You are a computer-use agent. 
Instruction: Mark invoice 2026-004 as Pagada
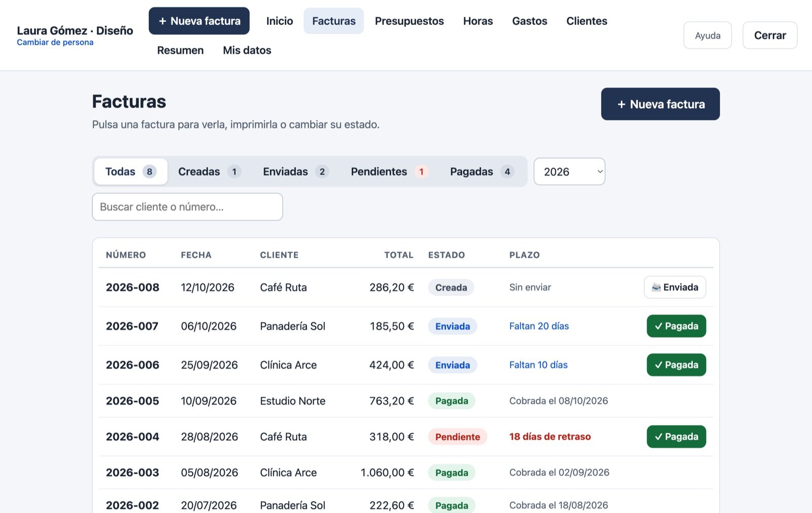tap(676, 436)
